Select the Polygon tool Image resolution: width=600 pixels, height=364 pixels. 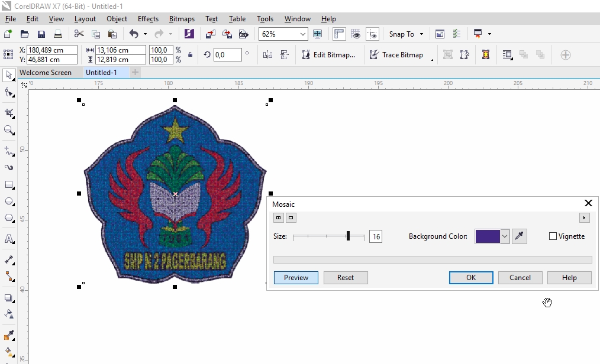[9, 218]
